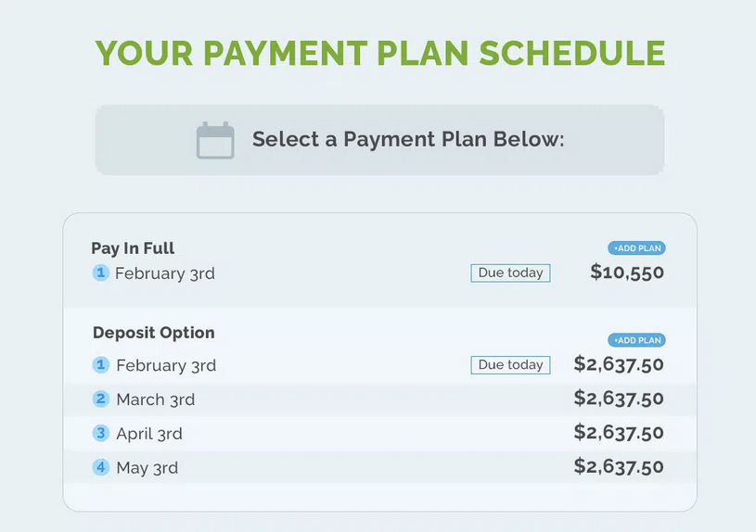Click the step 3 badge for April 3rd
The height and width of the screenshot is (532, 756).
101,433
